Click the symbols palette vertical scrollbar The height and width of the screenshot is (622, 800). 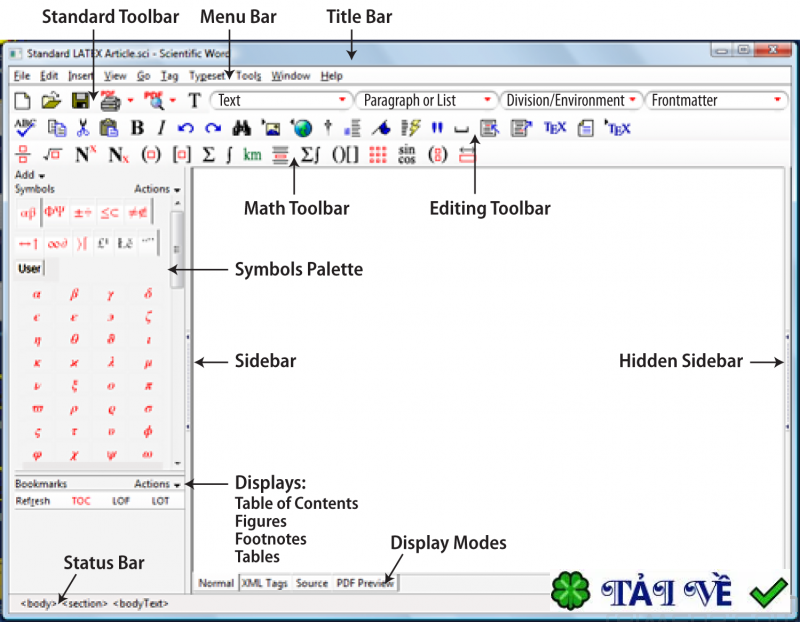(x=177, y=249)
